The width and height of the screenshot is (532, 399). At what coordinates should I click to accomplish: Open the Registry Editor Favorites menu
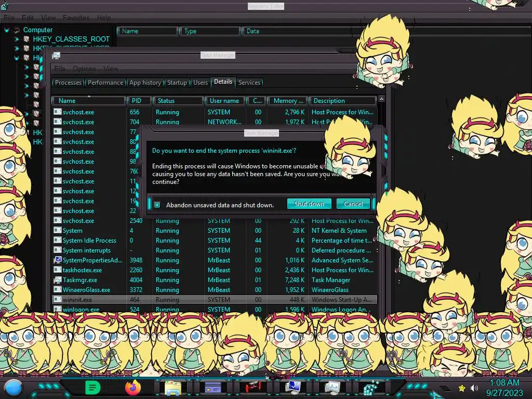(76, 18)
